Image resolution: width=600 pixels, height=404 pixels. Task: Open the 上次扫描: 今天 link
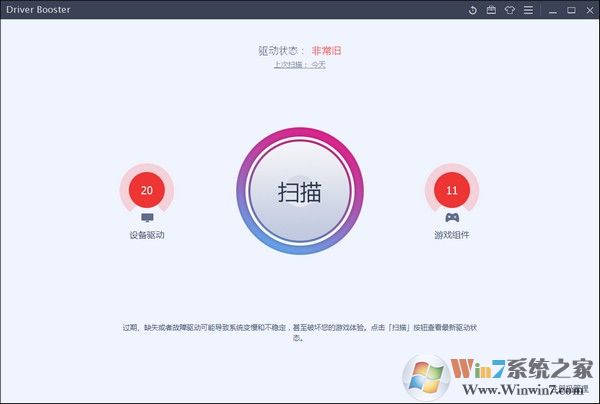point(300,65)
